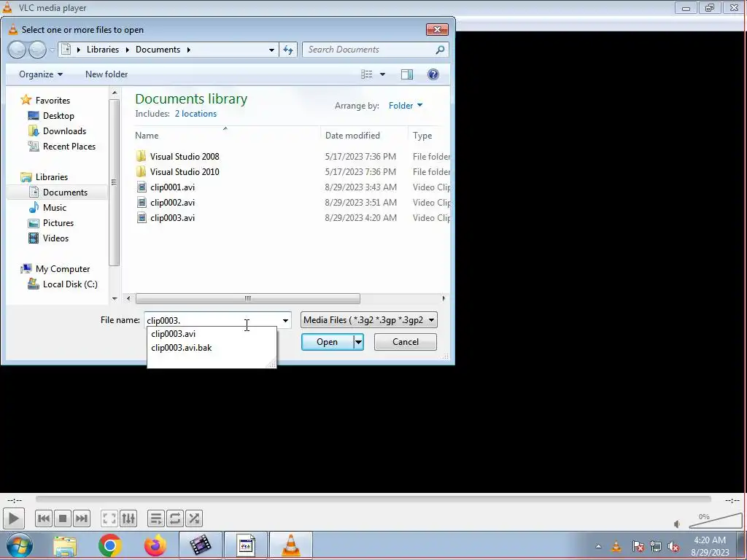
Task: Select clip0002.avi file
Action: [172, 203]
